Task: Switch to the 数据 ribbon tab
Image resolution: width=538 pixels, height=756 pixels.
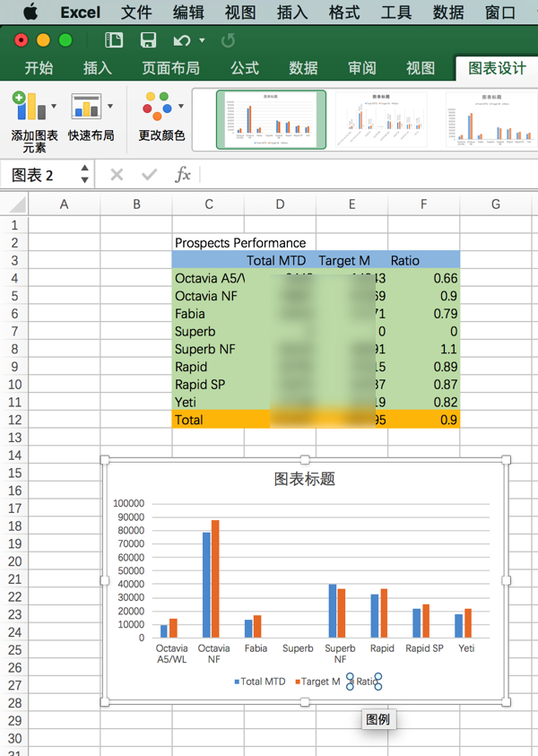Action: coord(303,68)
